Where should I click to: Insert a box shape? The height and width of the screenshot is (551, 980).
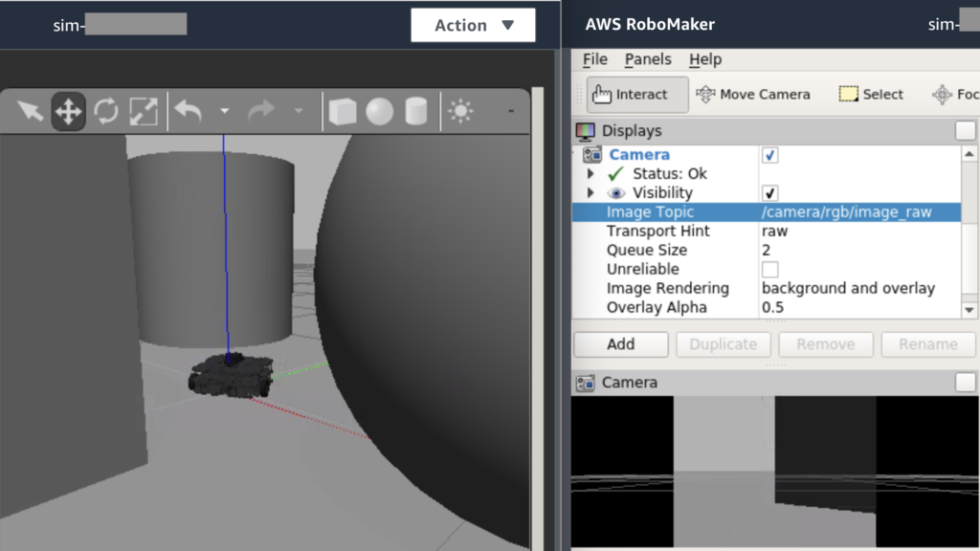tap(343, 112)
